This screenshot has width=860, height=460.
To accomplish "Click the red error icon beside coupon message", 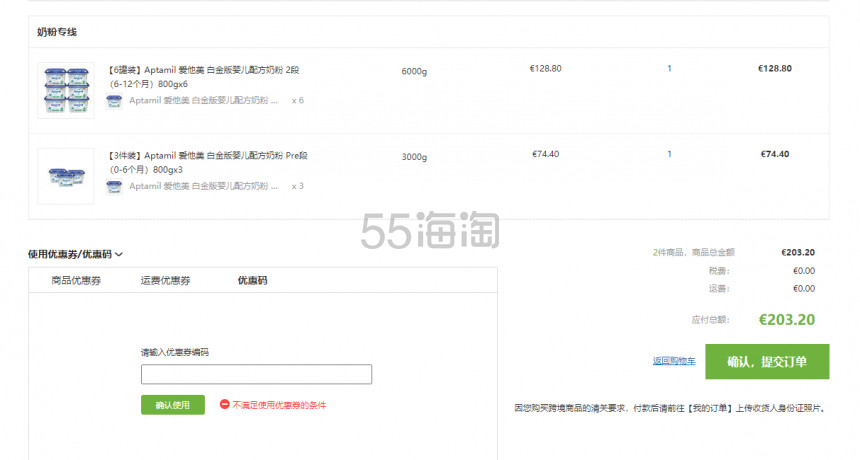I will pos(224,405).
